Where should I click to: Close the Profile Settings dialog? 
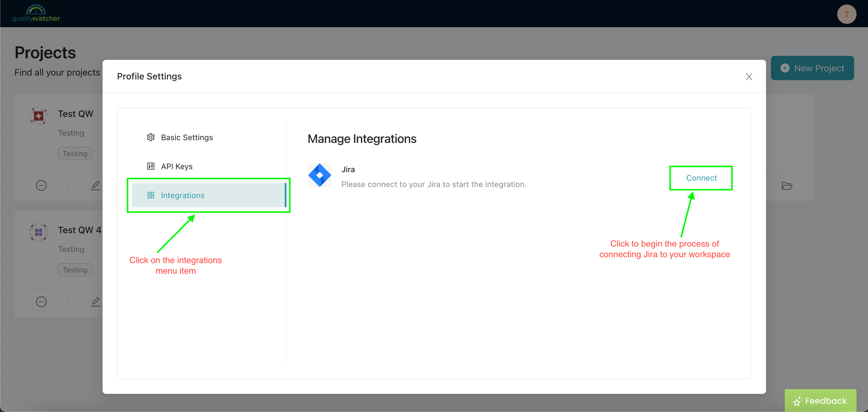(x=749, y=77)
